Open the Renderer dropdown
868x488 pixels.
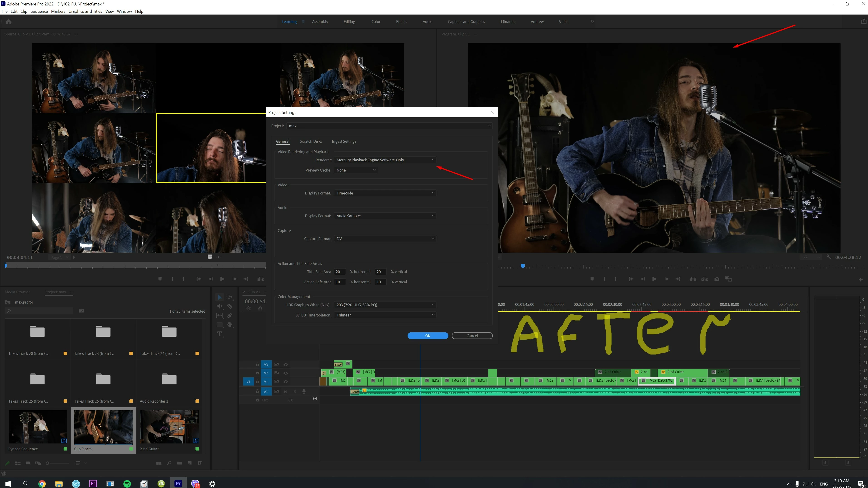[385, 160]
